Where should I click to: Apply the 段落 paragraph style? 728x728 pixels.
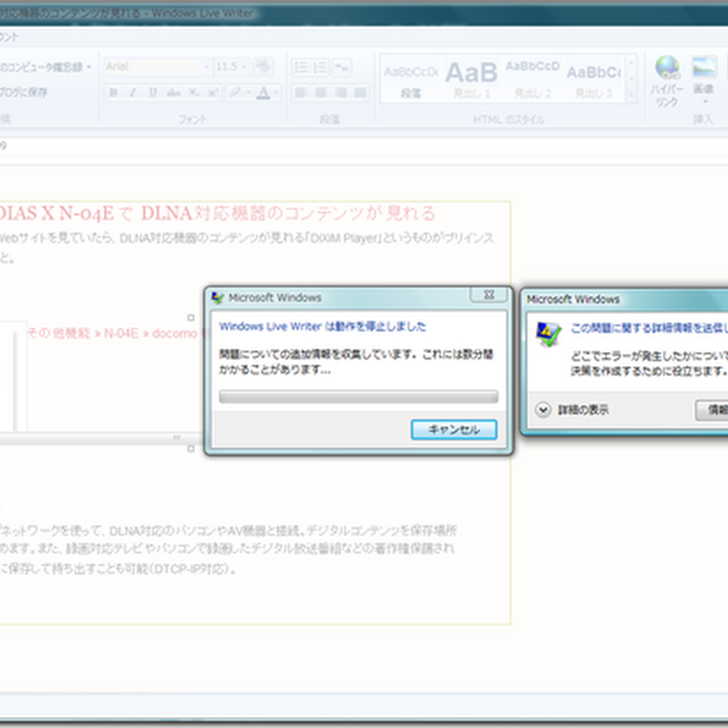point(411,79)
